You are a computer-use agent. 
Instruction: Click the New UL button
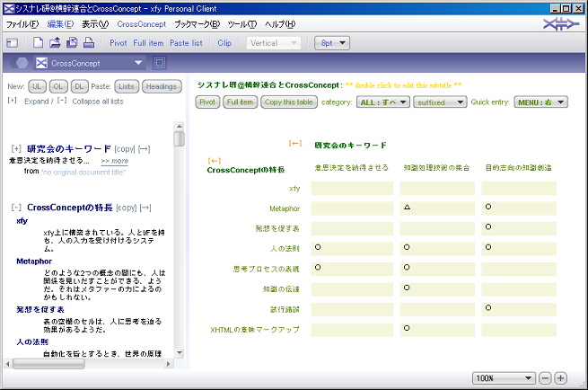click(37, 86)
